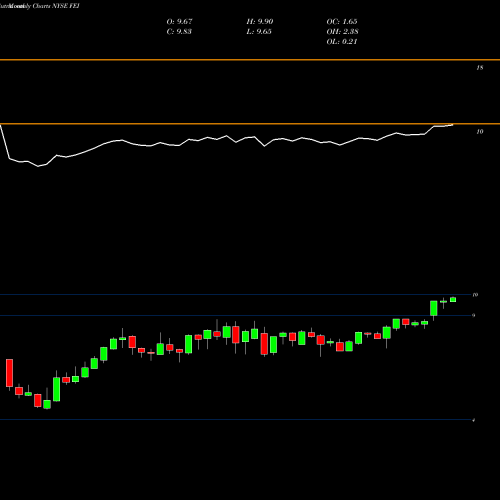Select the high value H: 9.90

(x=260, y=22)
